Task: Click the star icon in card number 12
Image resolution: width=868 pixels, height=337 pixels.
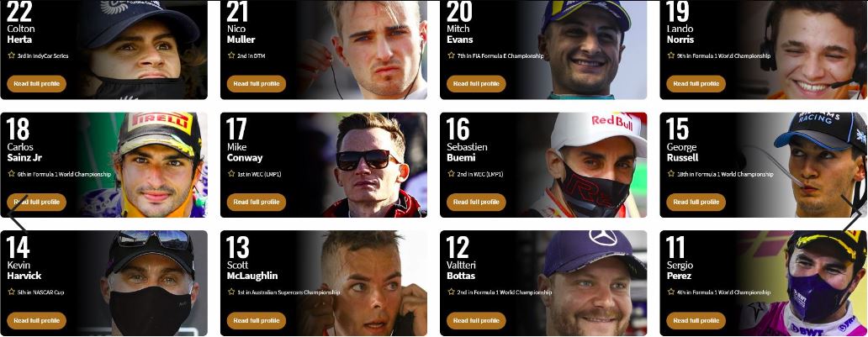Action: [x=451, y=292]
